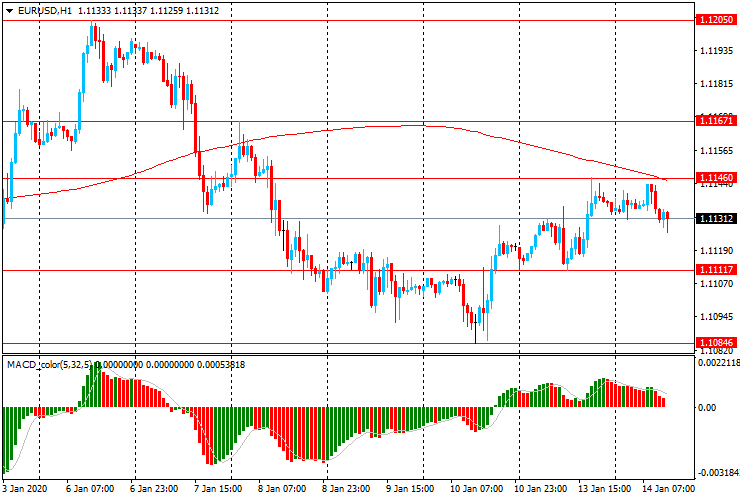
Task: Select the 1.12050 red price level label
Action: pos(716,20)
